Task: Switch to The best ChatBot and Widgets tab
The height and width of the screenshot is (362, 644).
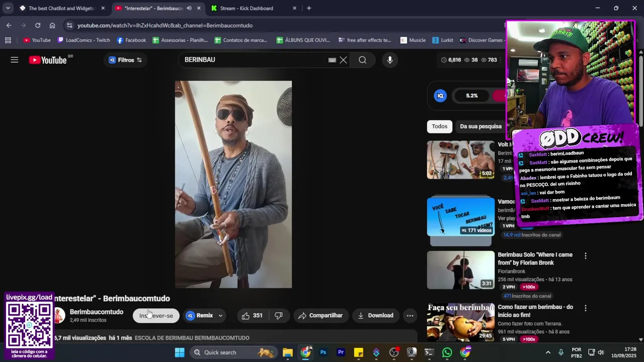Action: click(x=61, y=8)
